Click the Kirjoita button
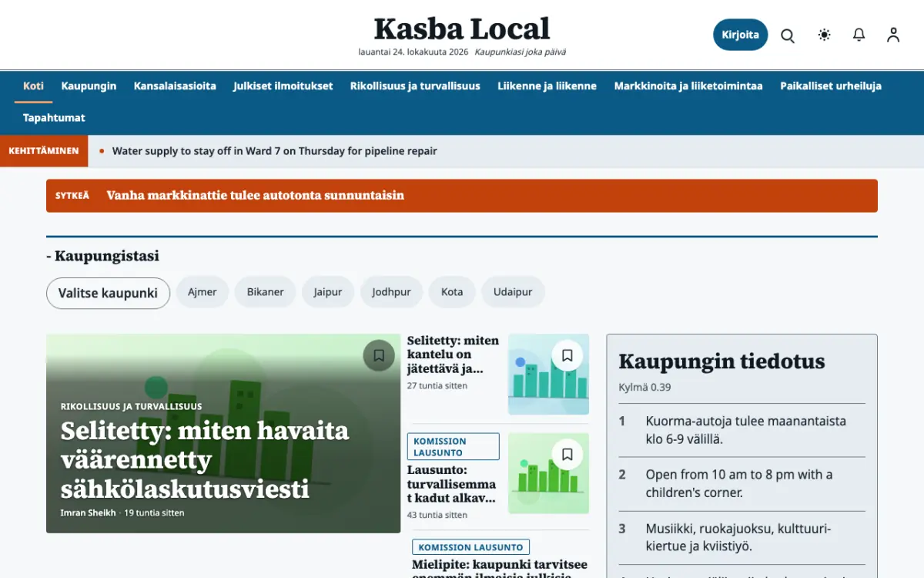924x578 pixels. pyautogui.click(x=740, y=35)
